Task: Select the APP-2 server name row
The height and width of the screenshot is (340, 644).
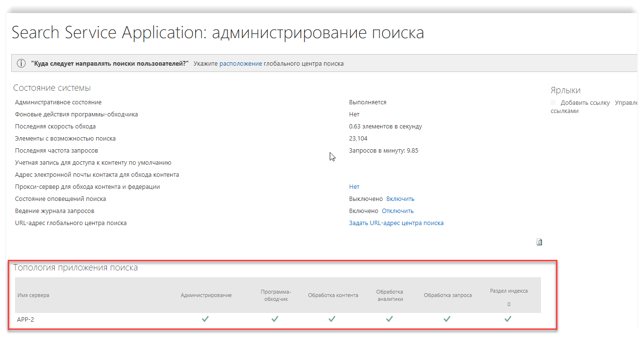Action: point(26,319)
